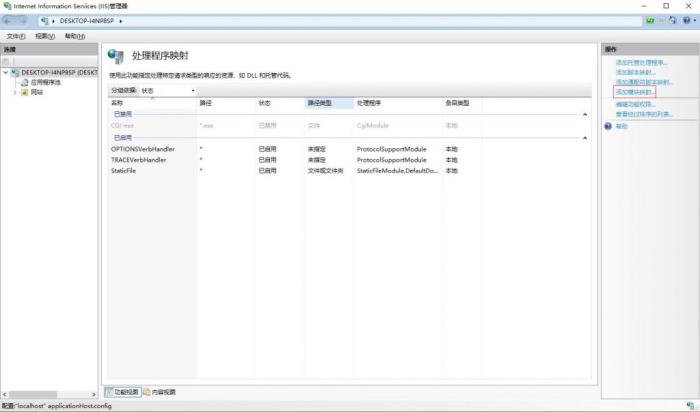
Task: Click the CgiModule handler cell
Action: [x=373, y=126]
